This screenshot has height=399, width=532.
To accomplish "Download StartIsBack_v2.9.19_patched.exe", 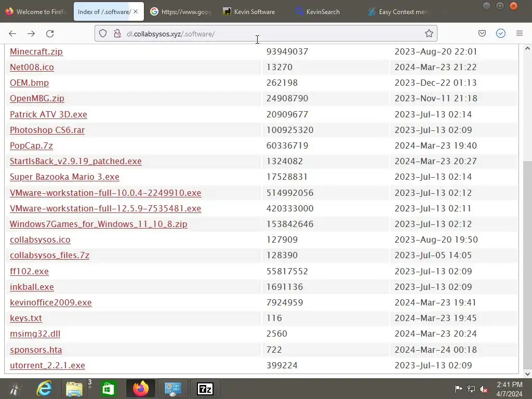I will [x=76, y=161].
